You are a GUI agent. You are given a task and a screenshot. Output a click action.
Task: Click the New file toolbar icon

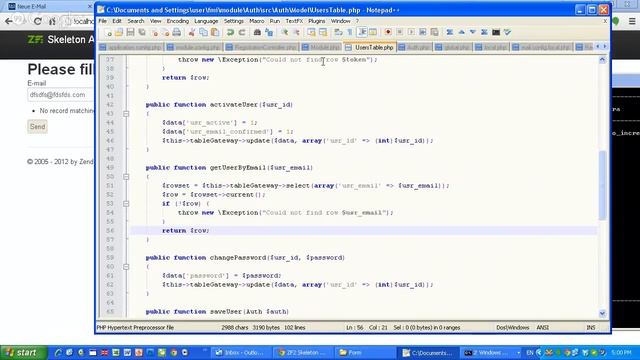(109, 32)
